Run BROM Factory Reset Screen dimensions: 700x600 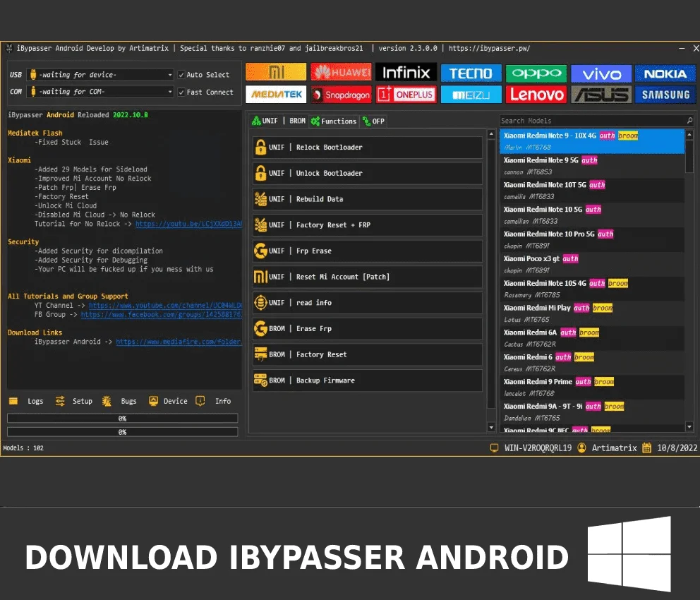pyautogui.click(x=368, y=354)
